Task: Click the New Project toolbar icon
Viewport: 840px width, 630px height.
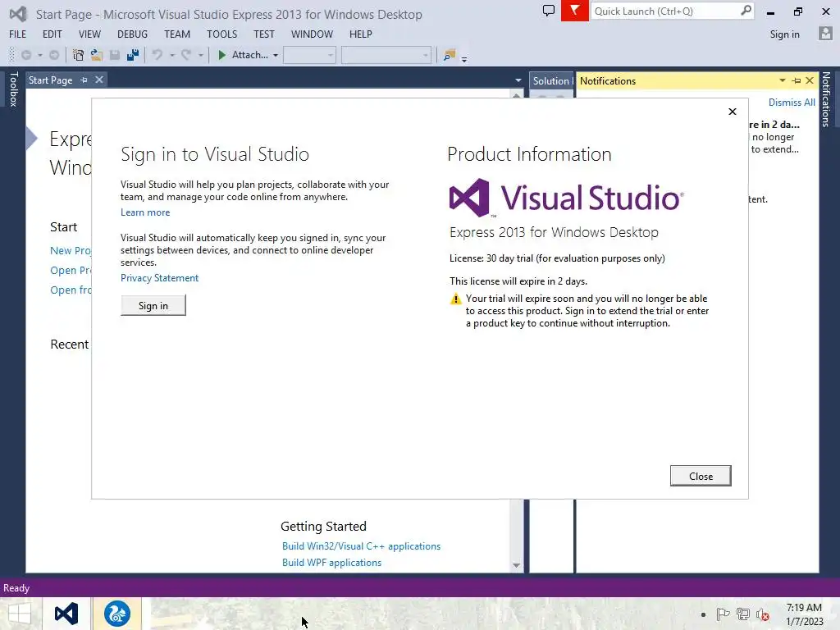Action: pos(78,55)
